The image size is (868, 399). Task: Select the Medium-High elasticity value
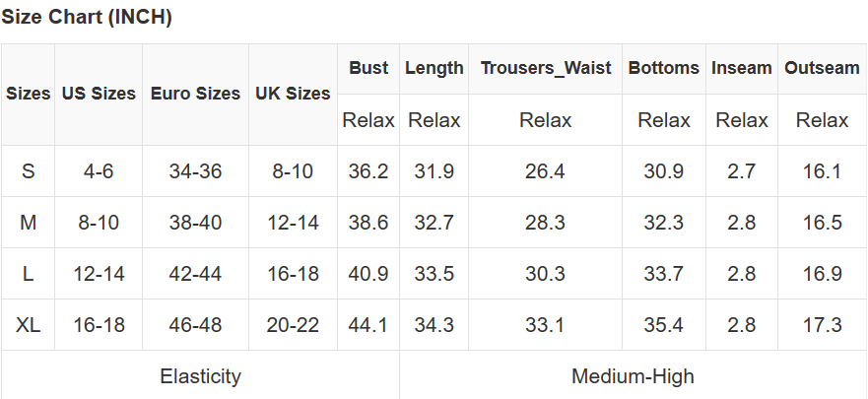tap(633, 376)
